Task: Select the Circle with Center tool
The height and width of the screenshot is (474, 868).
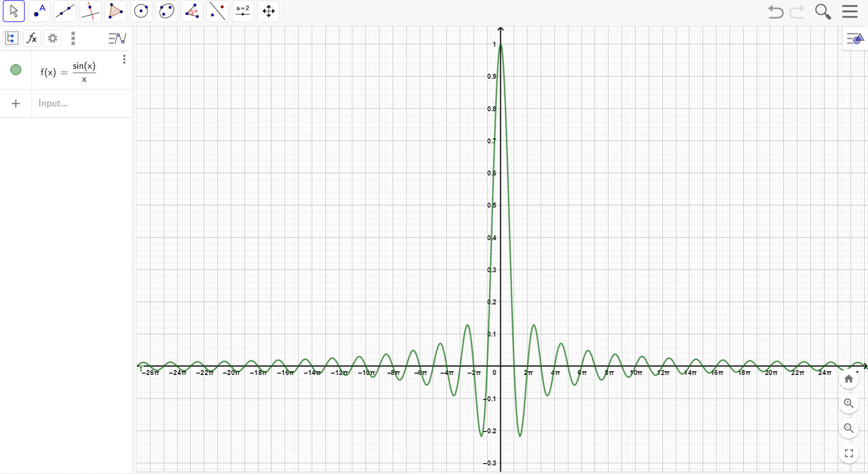Action: (x=141, y=11)
